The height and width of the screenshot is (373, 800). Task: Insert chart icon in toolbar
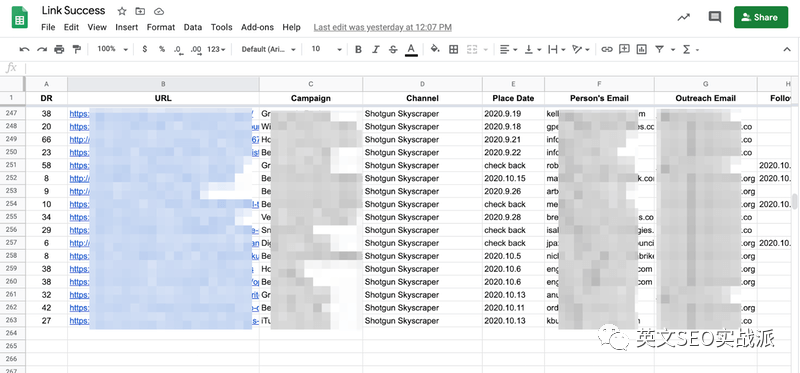tap(641, 49)
